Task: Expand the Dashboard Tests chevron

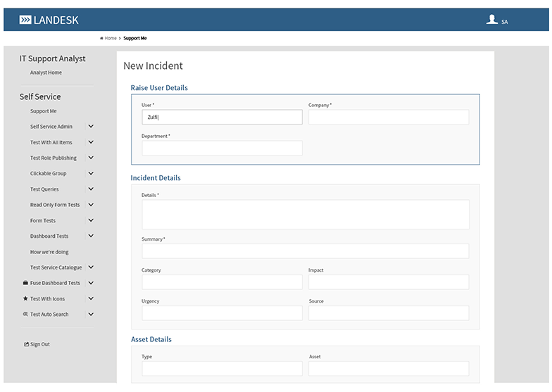Action: point(91,236)
